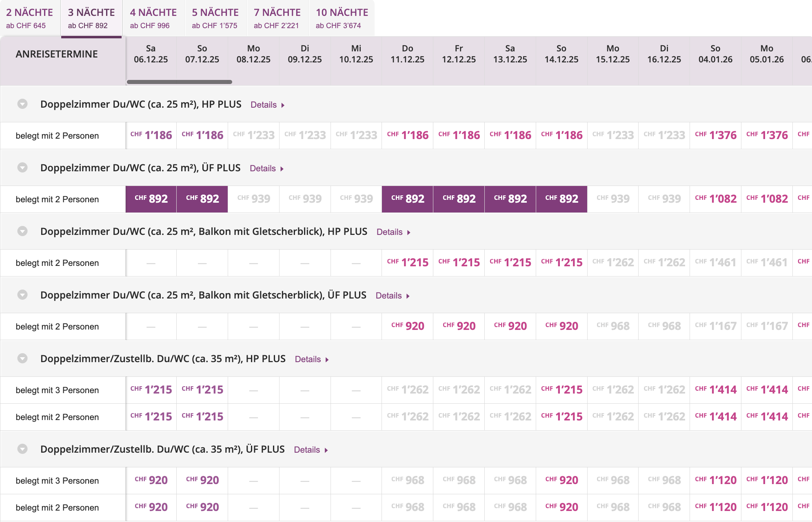
Task: Select CHF 1'120 for 2 Personen Mo 05.01.26
Action: tap(767, 507)
